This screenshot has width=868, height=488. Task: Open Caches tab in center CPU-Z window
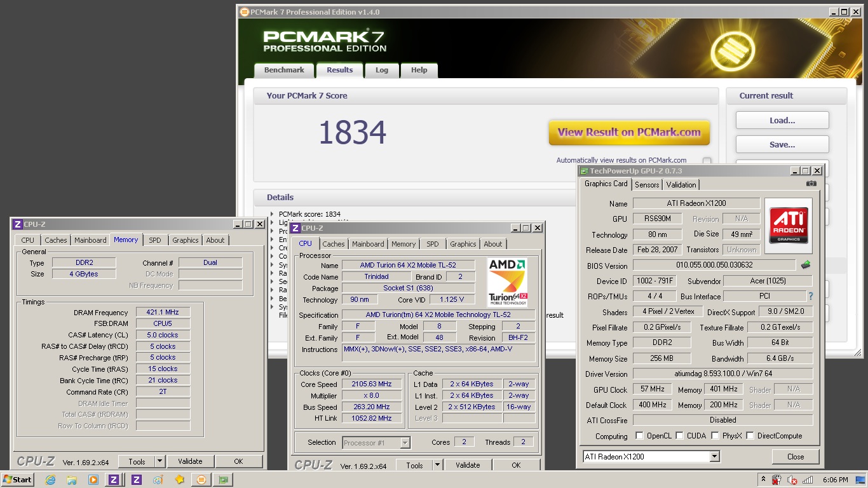pos(333,244)
